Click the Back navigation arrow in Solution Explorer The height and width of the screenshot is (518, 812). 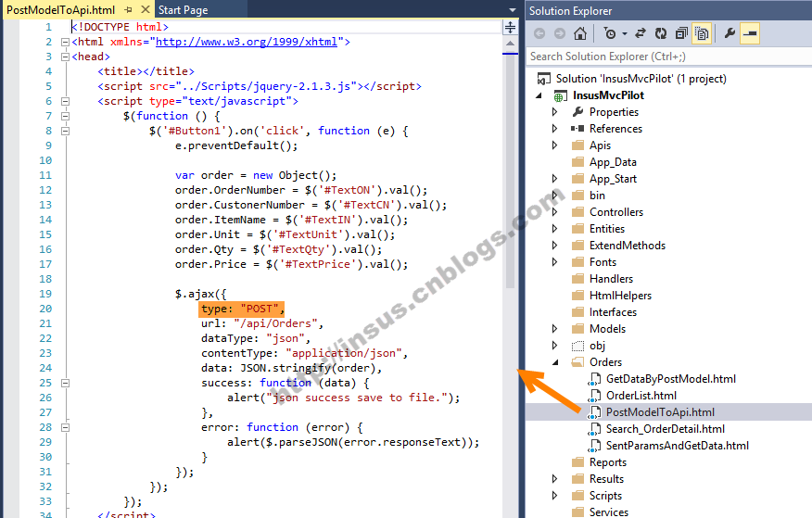pyautogui.click(x=539, y=33)
